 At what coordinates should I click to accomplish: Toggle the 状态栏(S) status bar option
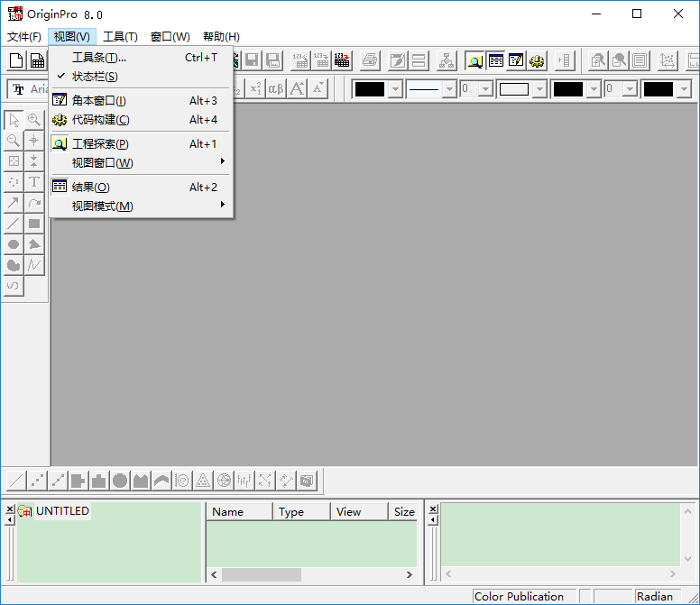[x=95, y=77]
